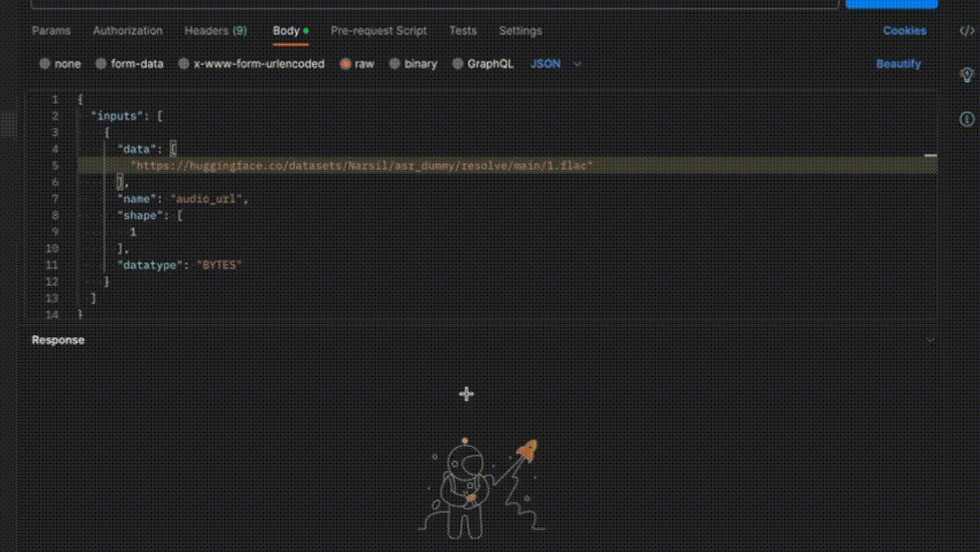Select the none body type
This screenshot has height=552, width=980.
pos(60,64)
